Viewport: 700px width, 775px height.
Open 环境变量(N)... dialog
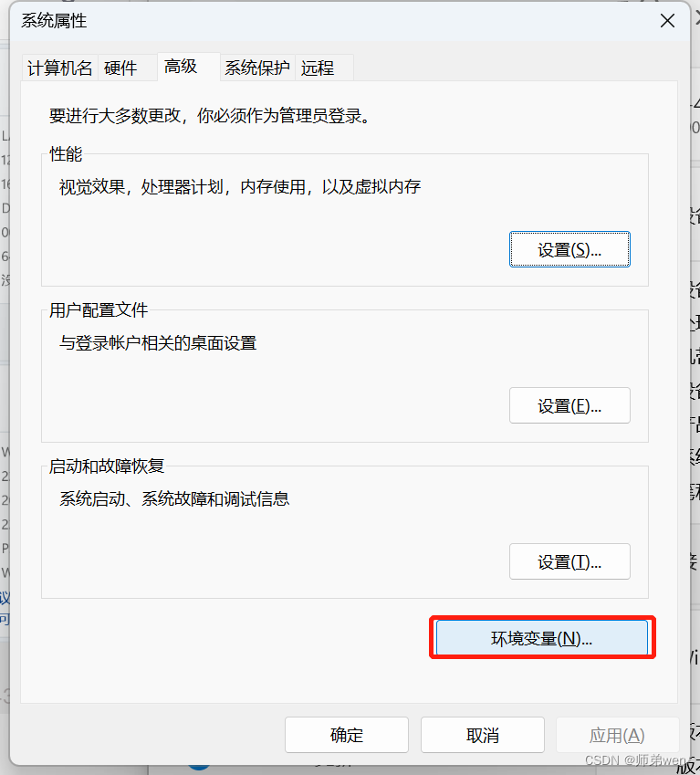(x=542, y=638)
